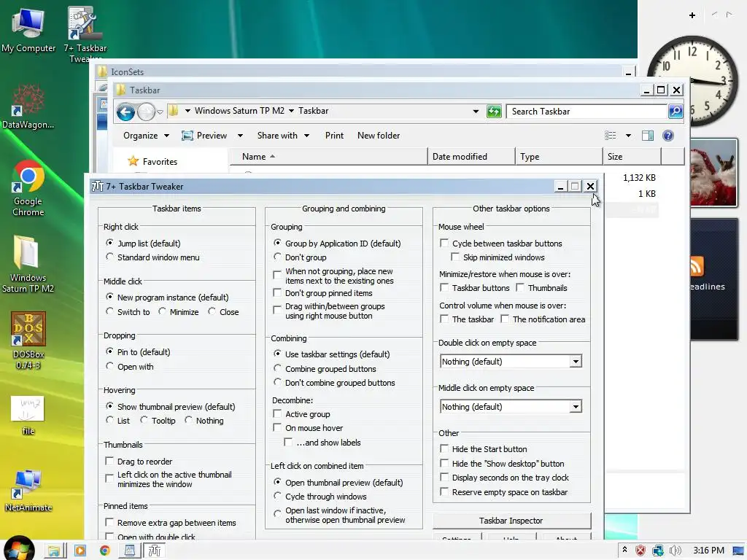Screen dimensions: 747x560
Task: Expand Windows Saturn TP M2 breadcrumb arrow
Action: click(x=291, y=111)
